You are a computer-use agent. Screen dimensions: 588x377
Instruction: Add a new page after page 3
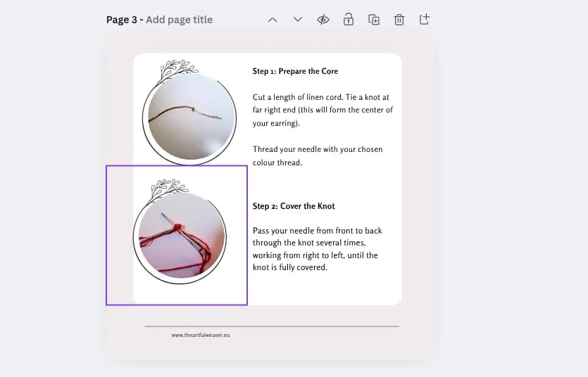point(424,19)
